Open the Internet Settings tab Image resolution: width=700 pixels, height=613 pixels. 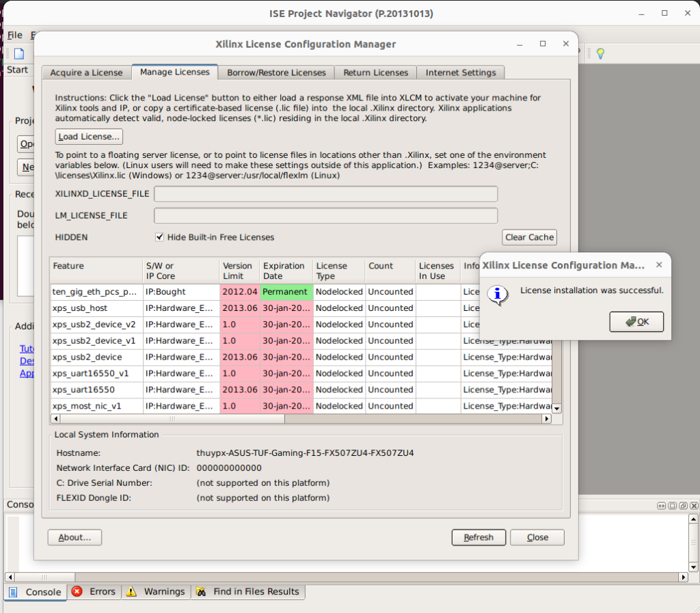coord(461,72)
